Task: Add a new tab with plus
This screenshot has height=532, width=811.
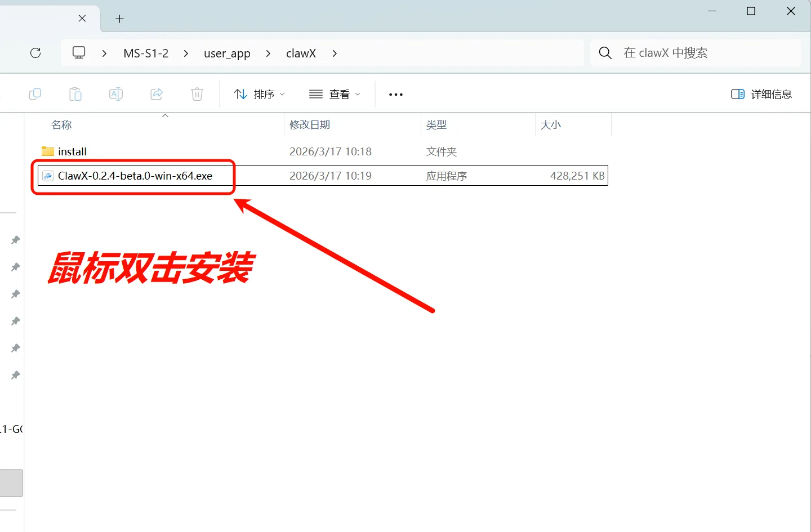Action: [x=119, y=19]
